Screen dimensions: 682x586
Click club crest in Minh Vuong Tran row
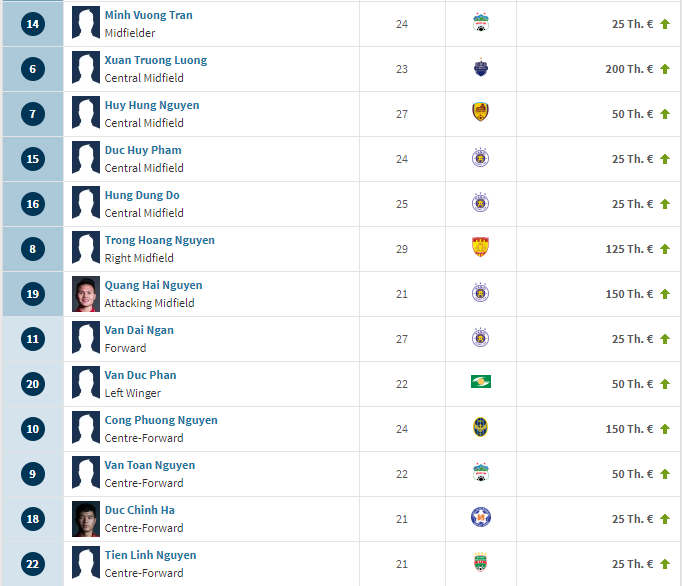pos(480,24)
